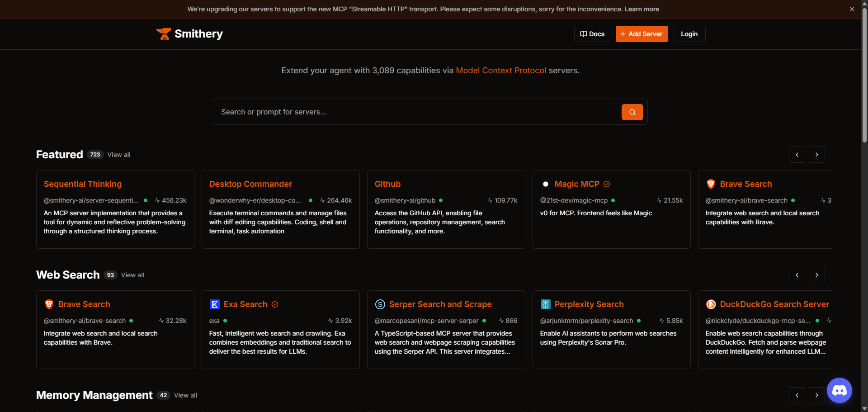Click the 21.55k usage count
Image resolution: width=868 pixels, height=412 pixels.
(x=673, y=200)
